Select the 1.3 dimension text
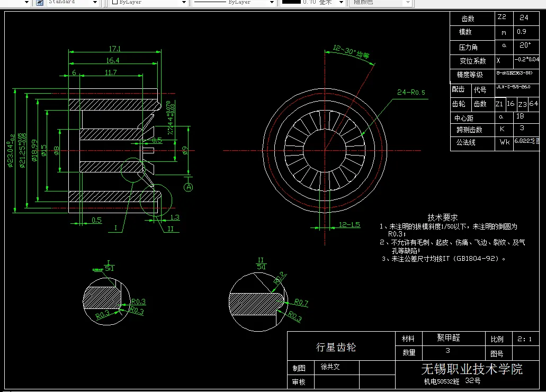The height and width of the screenshot is (392, 546). point(175,217)
